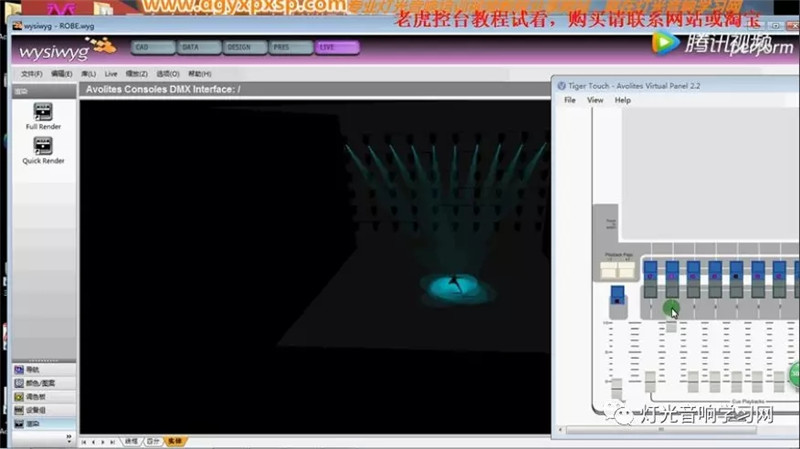The image size is (800, 449).
Task: Select the LIVE mode tab
Action: tap(337, 47)
